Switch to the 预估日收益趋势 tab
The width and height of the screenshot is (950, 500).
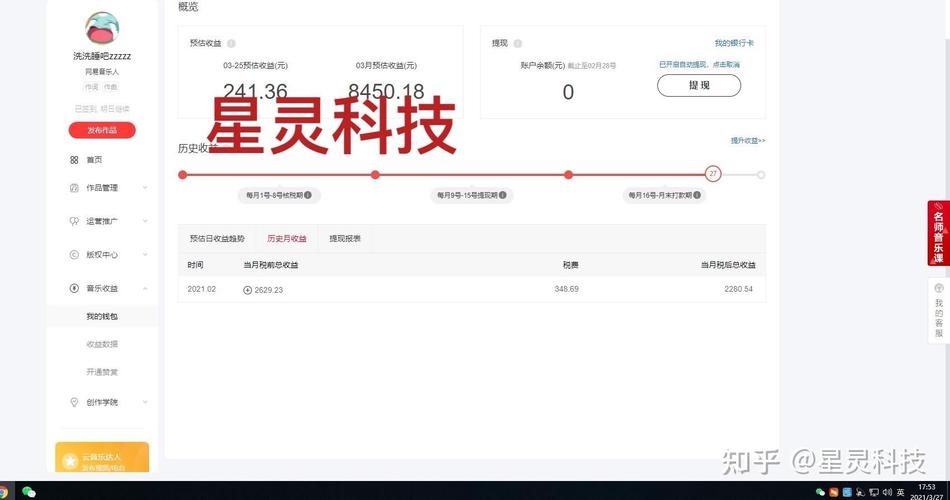click(x=217, y=239)
